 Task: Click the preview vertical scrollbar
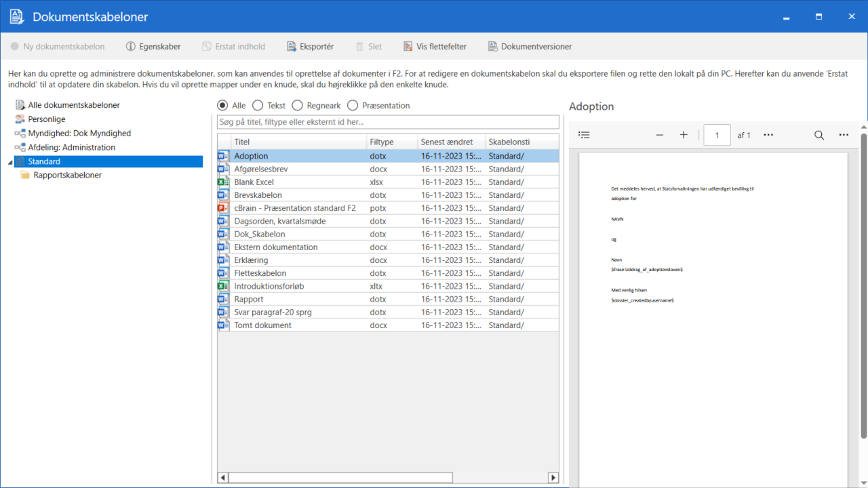pos(863,285)
